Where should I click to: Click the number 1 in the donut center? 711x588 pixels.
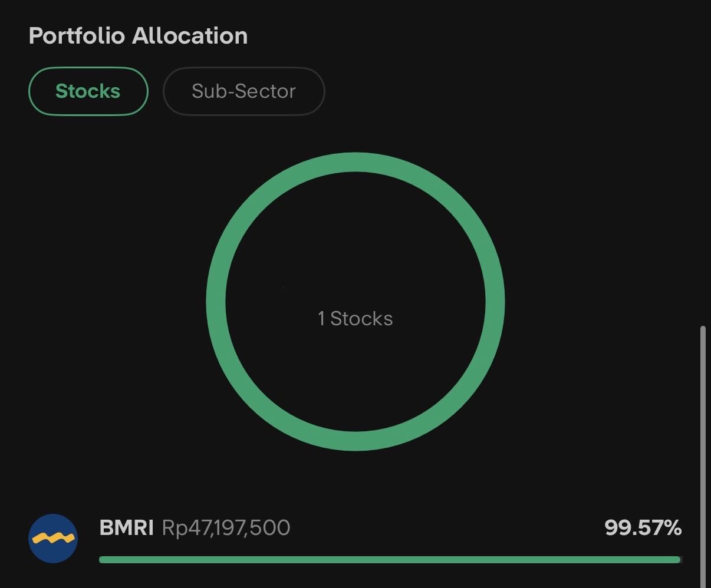(x=321, y=319)
